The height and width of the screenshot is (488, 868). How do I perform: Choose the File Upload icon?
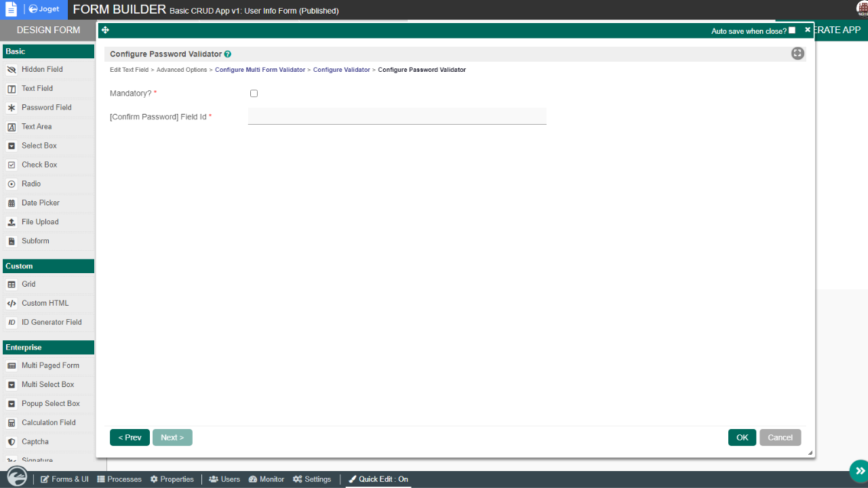12,222
